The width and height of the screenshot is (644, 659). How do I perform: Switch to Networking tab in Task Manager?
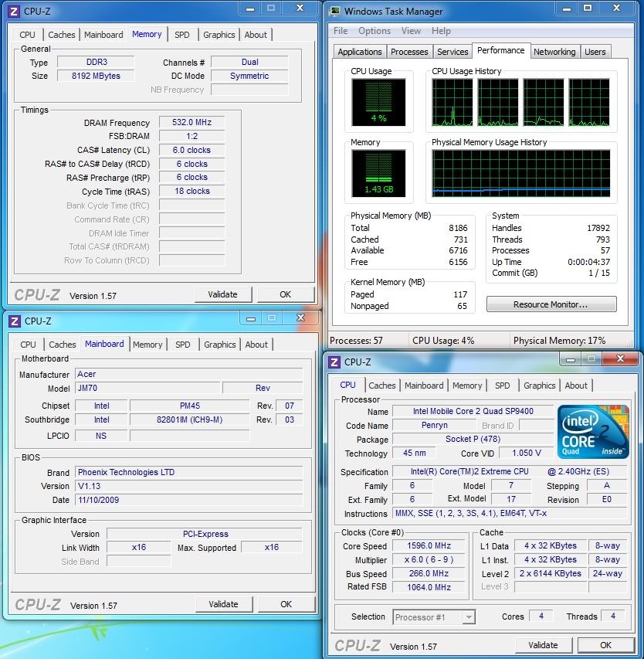coord(554,52)
